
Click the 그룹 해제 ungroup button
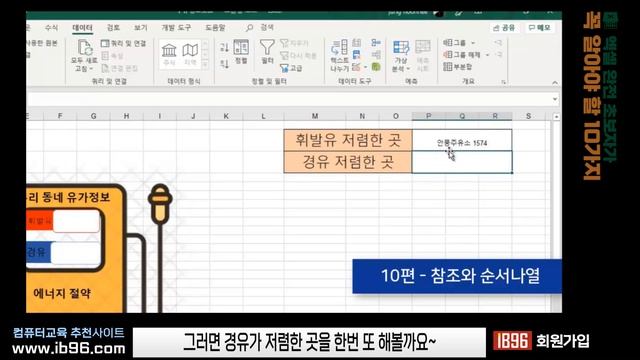[462, 55]
